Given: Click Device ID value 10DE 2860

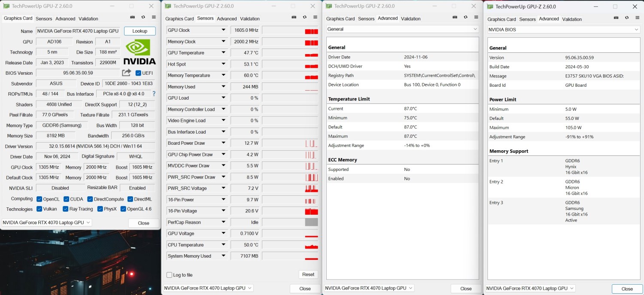Looking at the screenshot, I should (x=129, y=84).
